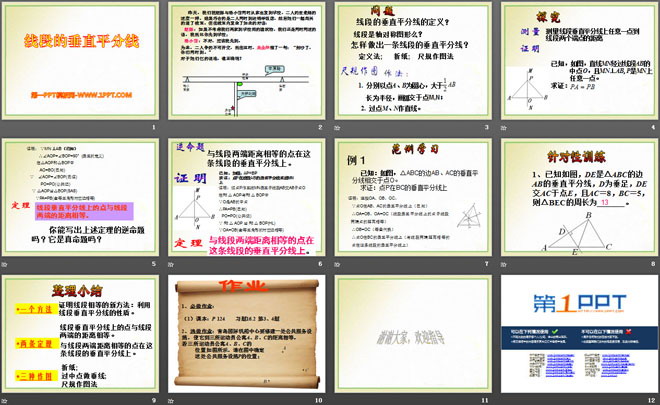The width and height of the screenshot is (660, 405).
Task: Click slide number 6 label
Action: (x=320, y=264)
